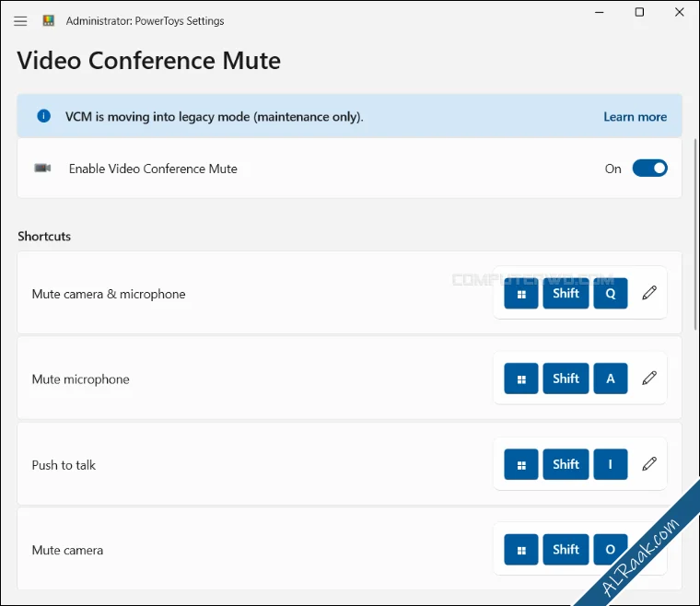Click the A key button
700x606 pixels.
[611, 379]
